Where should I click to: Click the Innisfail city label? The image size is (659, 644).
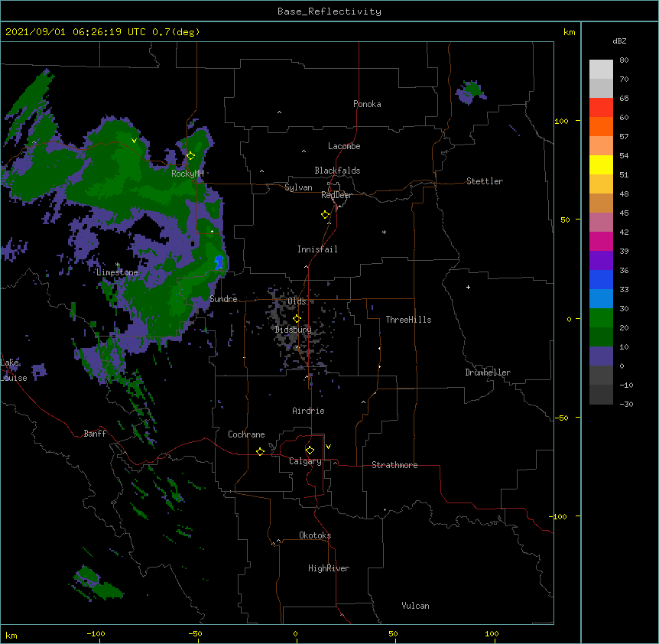[x=317, y=249]
